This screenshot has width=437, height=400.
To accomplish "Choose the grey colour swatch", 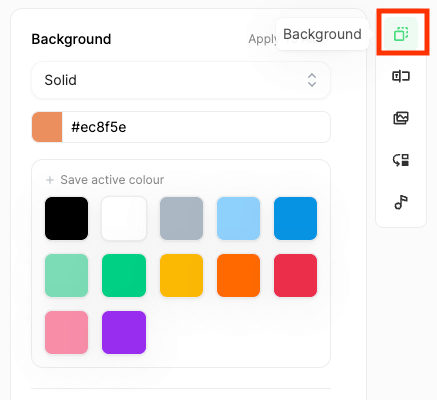I will tap(181, 218).
